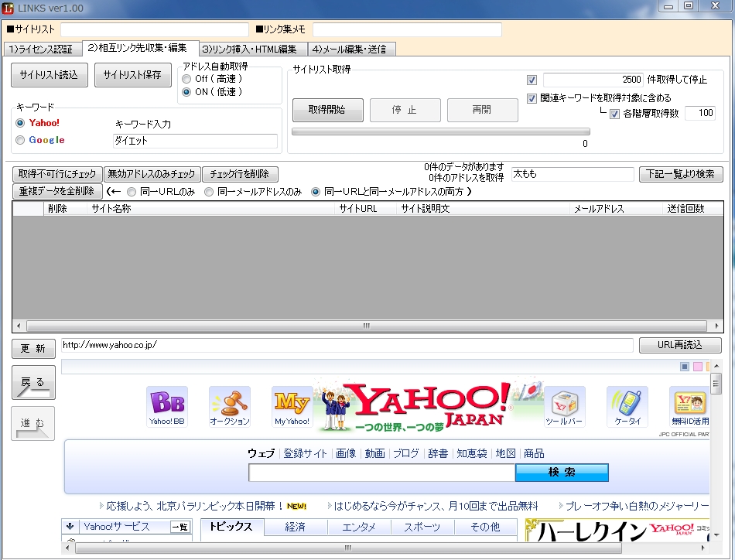735x560 pixels.
Task: Open the Yahoo! BB icon
Action: coord(167,406)
